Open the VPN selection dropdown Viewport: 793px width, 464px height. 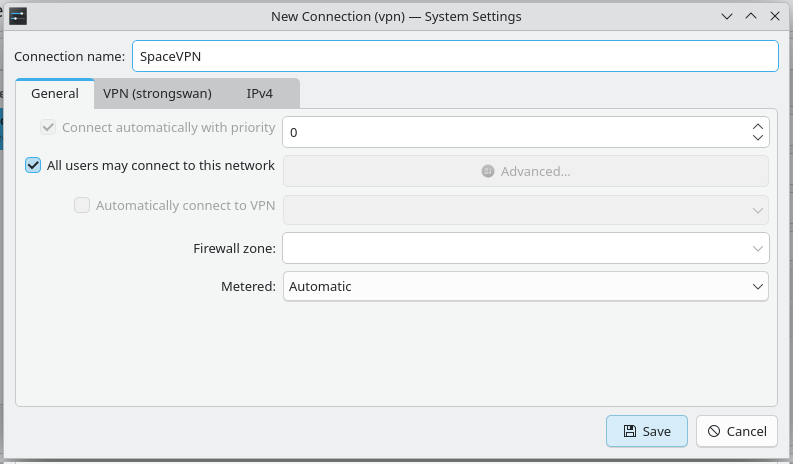pyautogui.click(x=526, y=210)
